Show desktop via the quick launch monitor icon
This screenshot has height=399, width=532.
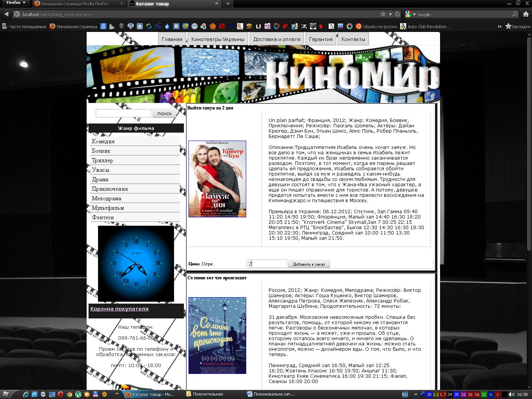(x=52, y=394)
